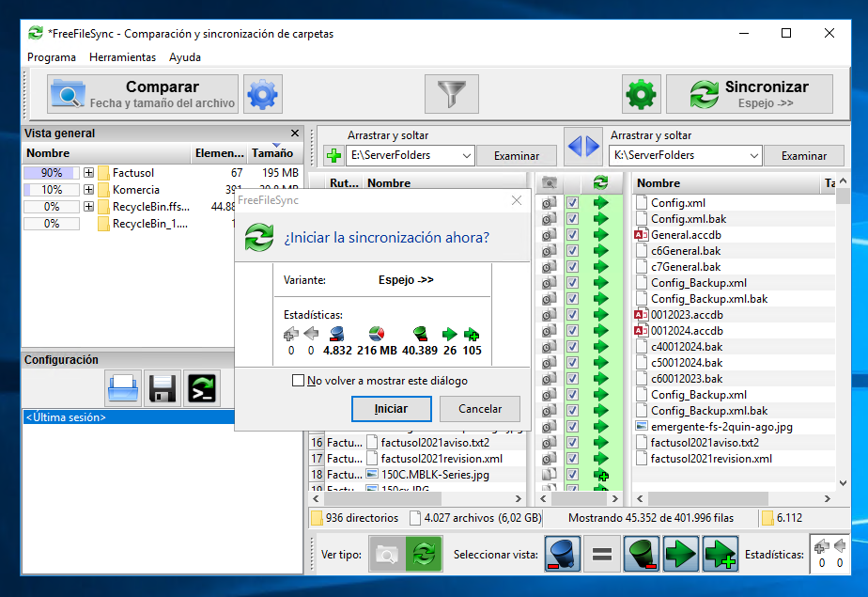Expand the Factusol folder tree node
Image resolution: width=868 pixels, height=597 pixels.
pyautogui.click(x=88, y=173)
